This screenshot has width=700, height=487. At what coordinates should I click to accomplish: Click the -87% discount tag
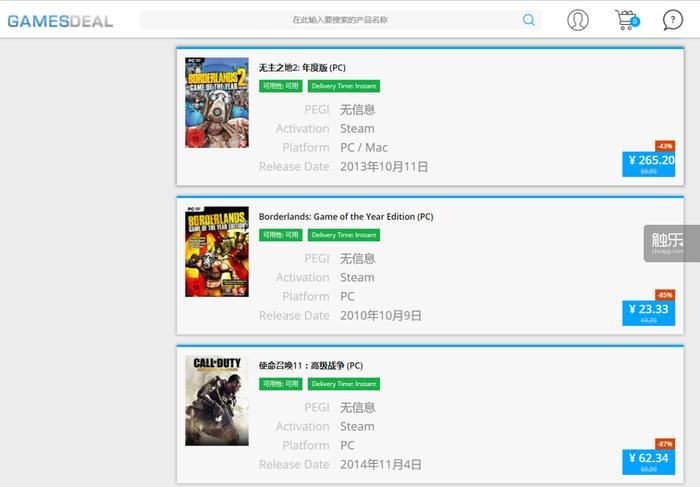click(x=665, y=444)
